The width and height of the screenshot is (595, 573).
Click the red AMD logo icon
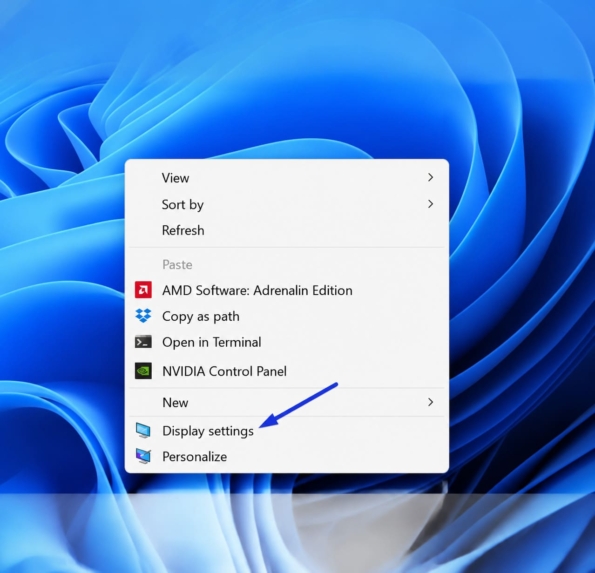143,290
